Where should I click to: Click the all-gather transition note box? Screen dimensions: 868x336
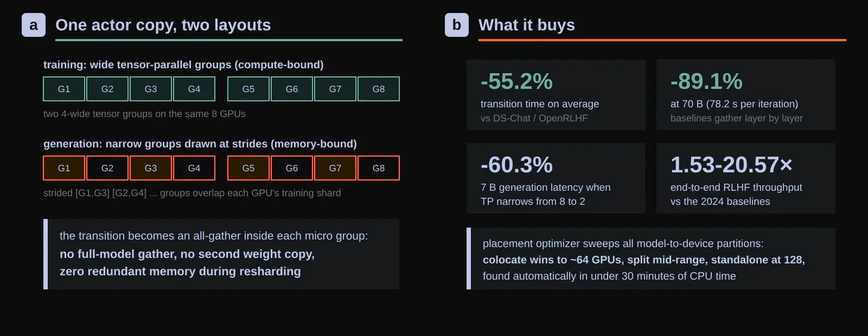point(221,254)
